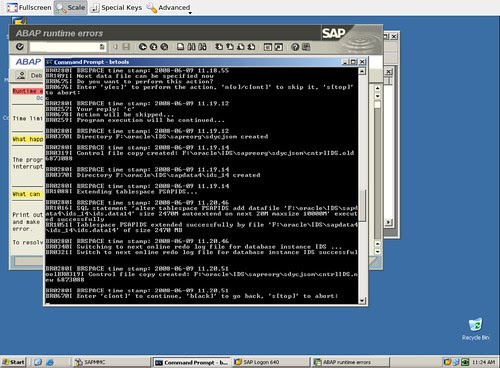Toggle Scale in the remote viewer toolbar
500x368 pixels.
[x=71, y=7]
